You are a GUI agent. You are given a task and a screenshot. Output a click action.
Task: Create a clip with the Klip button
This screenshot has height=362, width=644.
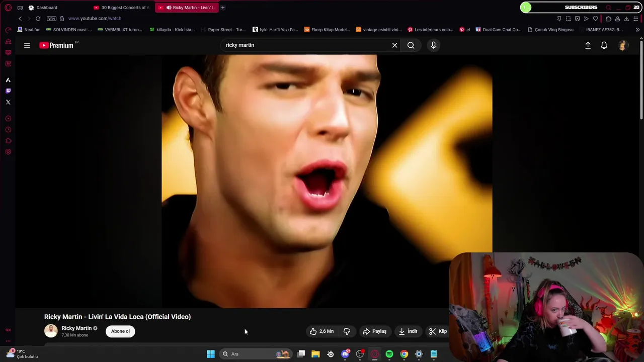(438, 331)
